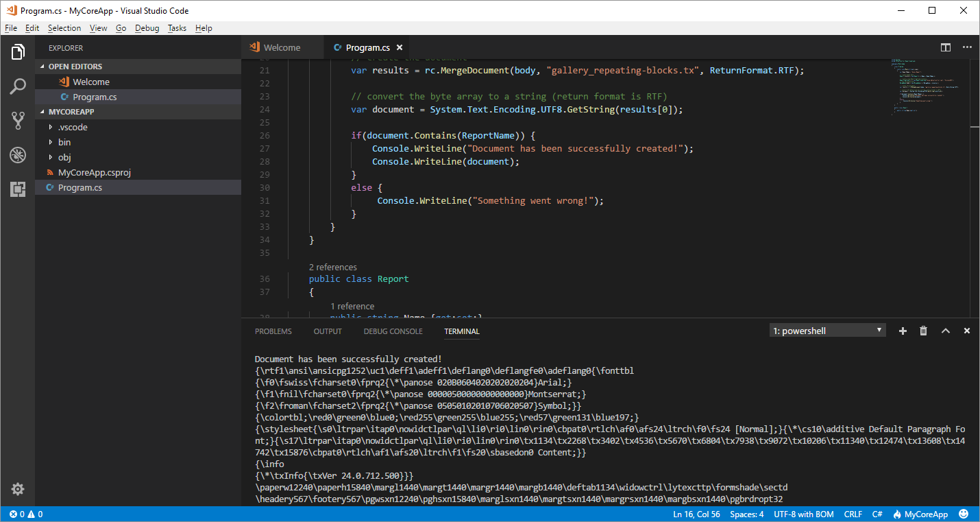The image size is (980, 522).
Task: Open the Manage gear at sidebar bottom
Action: pos(18,489)
